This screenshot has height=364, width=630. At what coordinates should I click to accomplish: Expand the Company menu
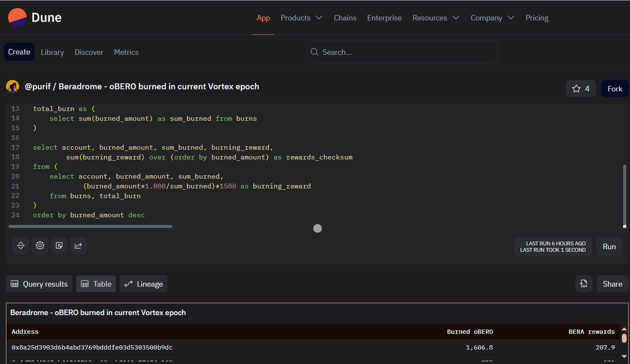492,18
